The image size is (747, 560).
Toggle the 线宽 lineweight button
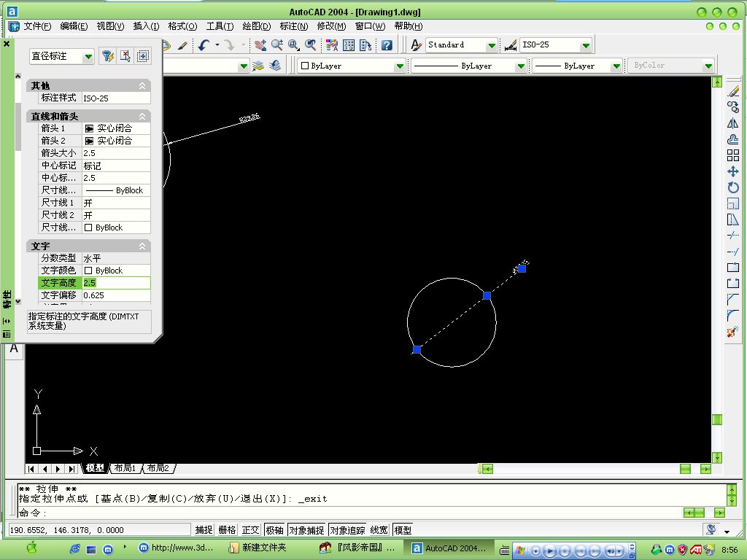[x=379, y=529]
